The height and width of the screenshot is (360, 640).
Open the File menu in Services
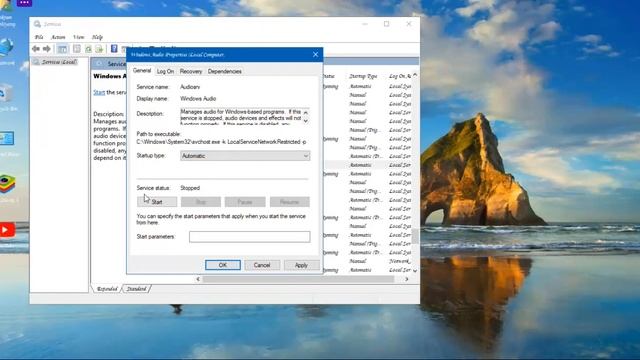[x=39, y=37]
